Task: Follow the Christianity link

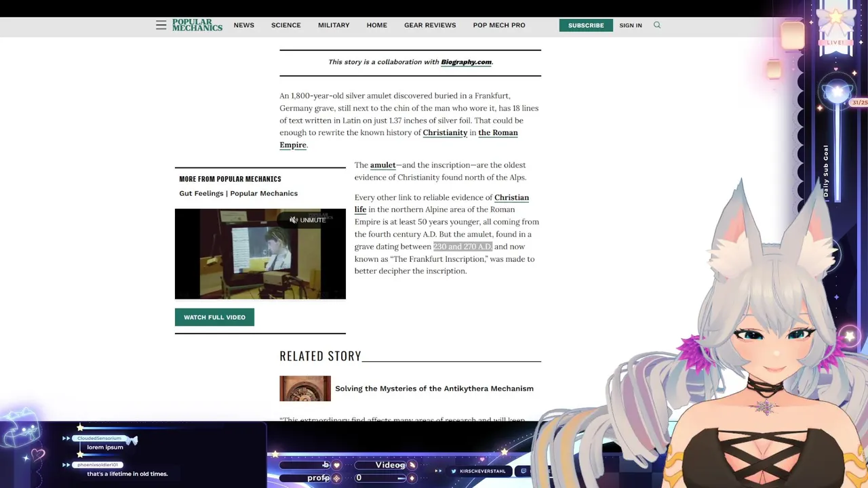Action: point(445,133)
